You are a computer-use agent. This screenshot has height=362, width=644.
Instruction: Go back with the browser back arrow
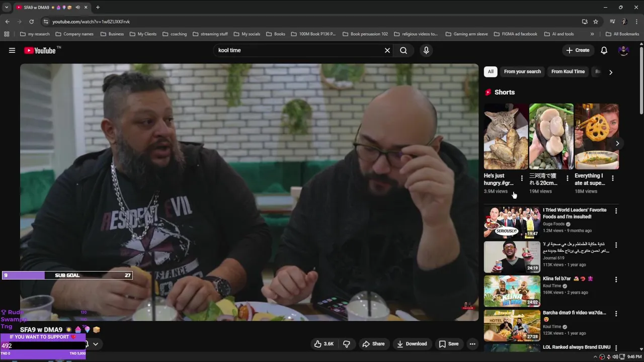[x=7, y=22]
